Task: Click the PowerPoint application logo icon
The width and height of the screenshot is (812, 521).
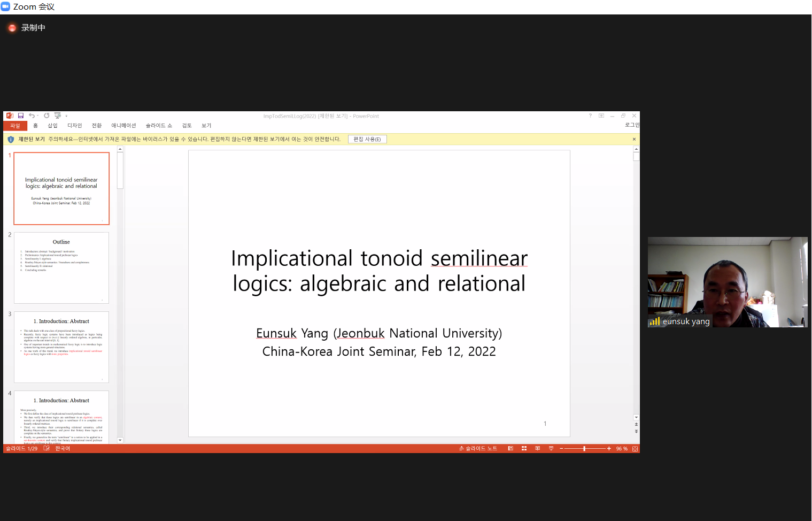Action: point(10,116)
